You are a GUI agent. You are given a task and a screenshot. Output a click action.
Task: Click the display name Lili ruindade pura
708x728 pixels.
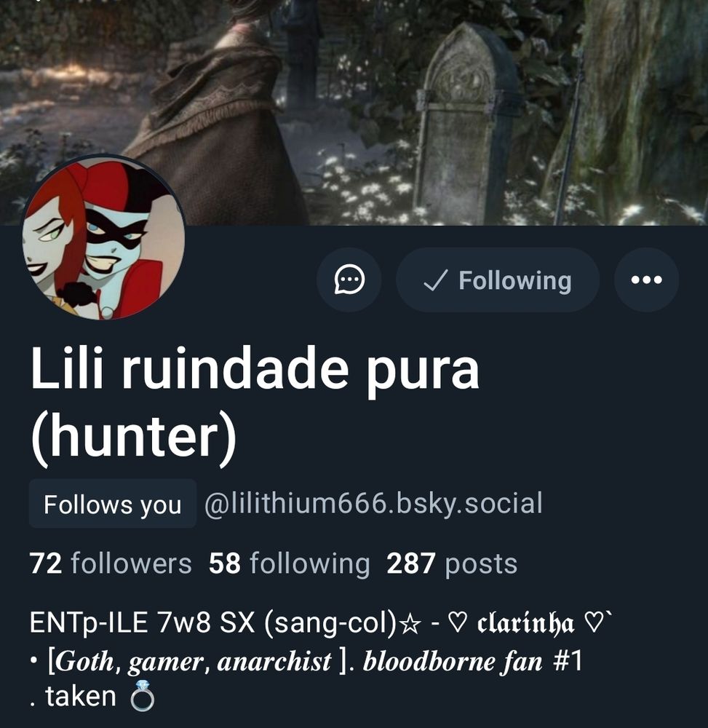click(255, 370)
